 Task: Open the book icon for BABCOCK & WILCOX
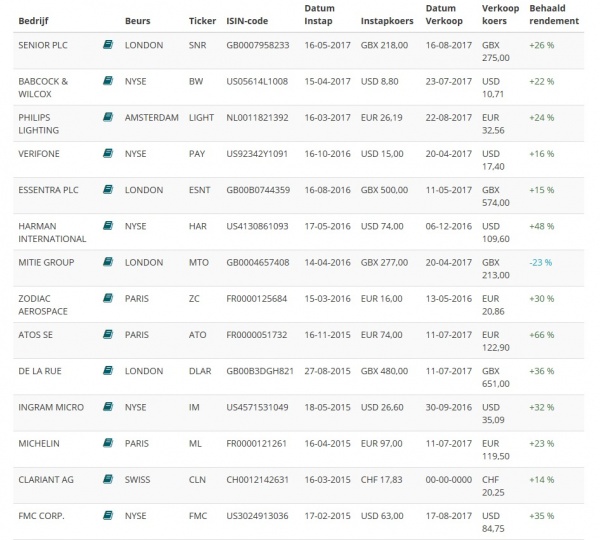pos(108,81)
